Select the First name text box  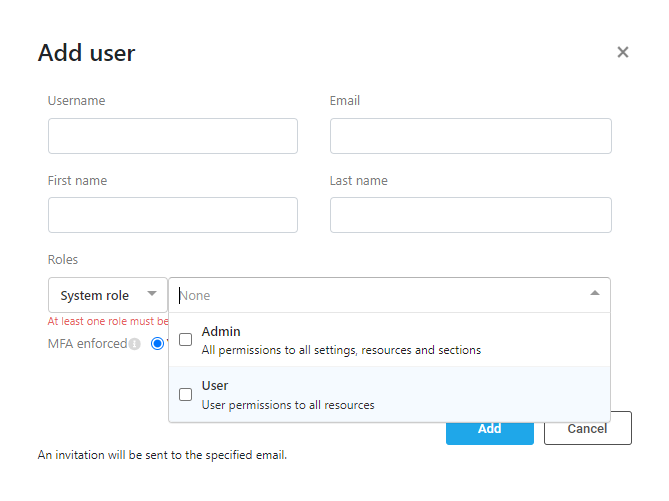(172, 215)
